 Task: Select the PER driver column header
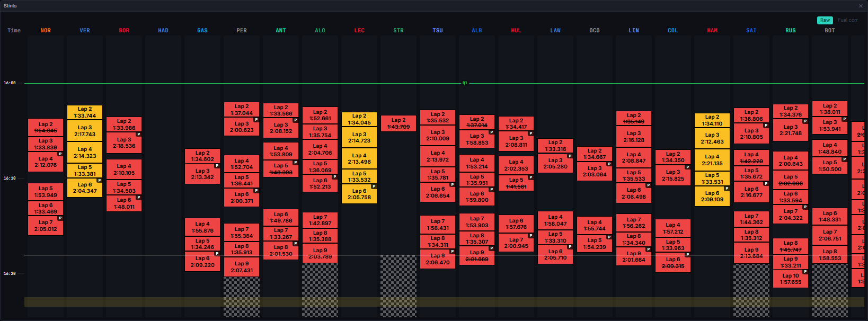(242, 31)
